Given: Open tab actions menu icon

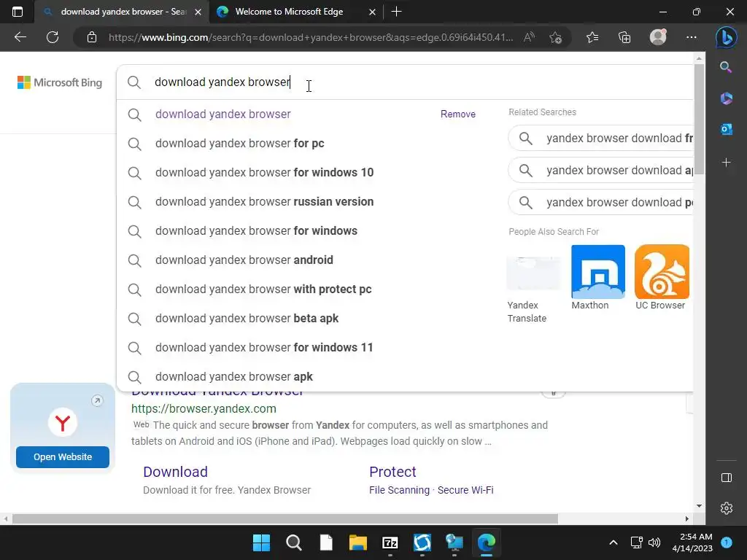Looking at the screenshot, I should 18,12.
